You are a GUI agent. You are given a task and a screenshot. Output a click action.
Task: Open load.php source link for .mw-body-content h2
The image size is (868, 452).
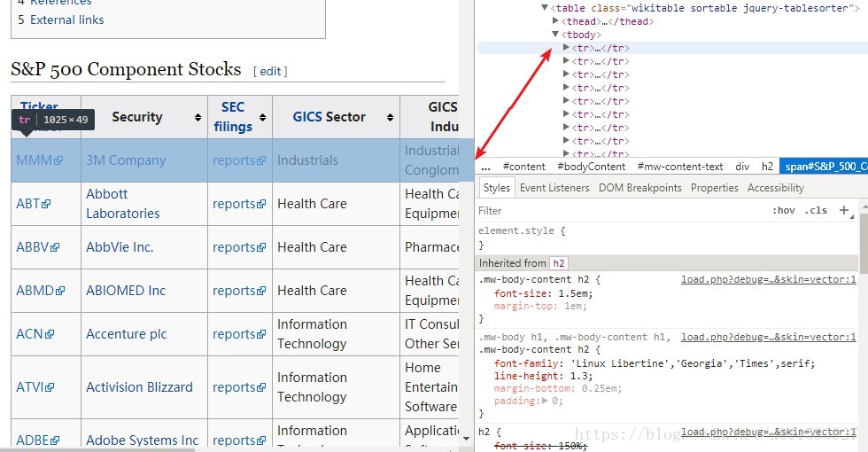tap(769, 280)
